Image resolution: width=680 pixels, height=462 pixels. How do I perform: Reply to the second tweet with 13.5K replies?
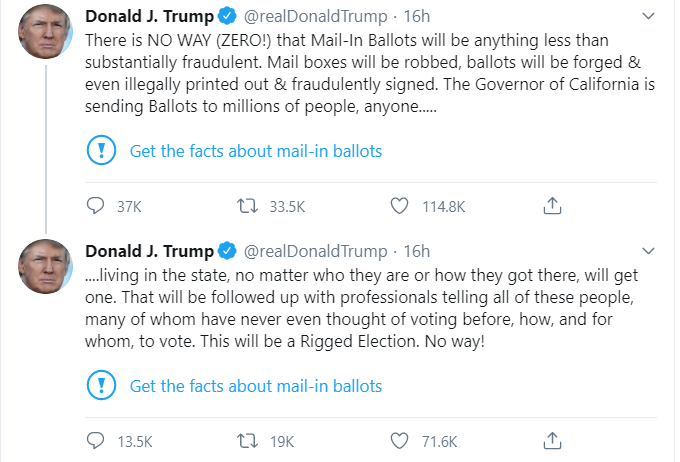95,441
